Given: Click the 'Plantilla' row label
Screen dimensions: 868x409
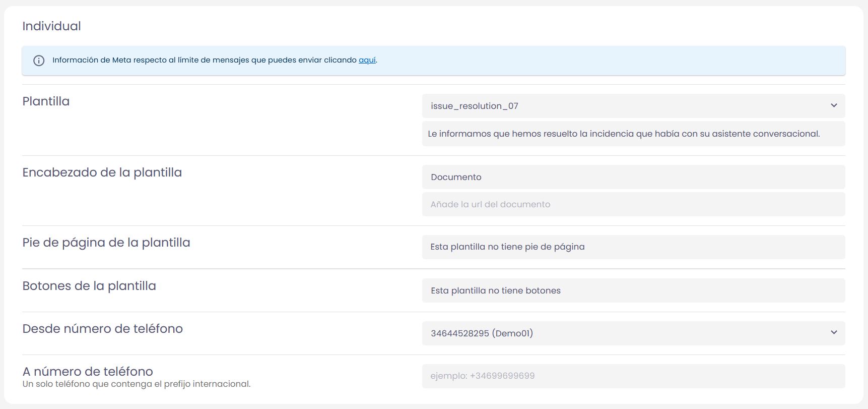Looking at the screenshot, I should coord(46,101).
